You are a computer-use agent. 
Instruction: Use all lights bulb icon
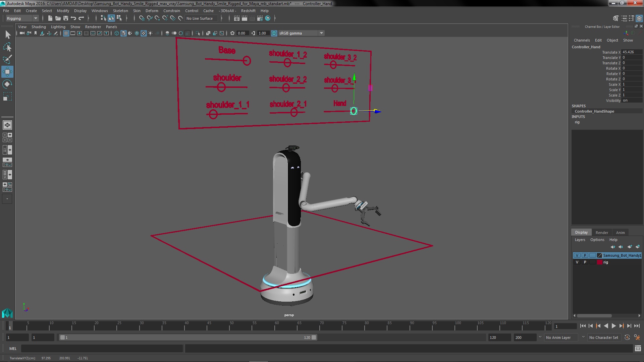pyautogui.click(x=150, y=33)
